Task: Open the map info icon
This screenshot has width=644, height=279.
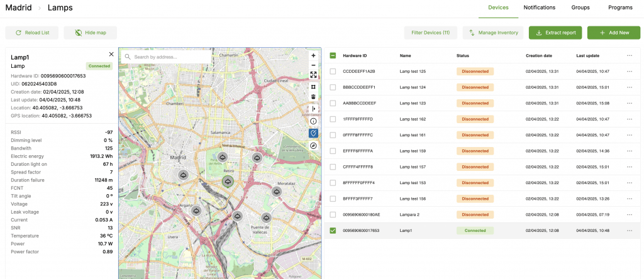Action: 313,121
